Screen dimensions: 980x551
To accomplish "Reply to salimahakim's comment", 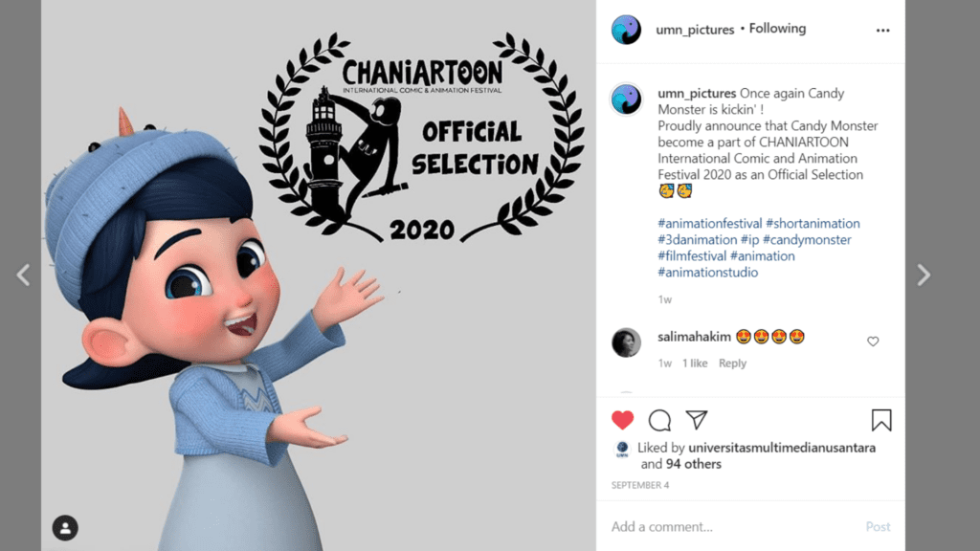I will pyautogui.click(x=732, y=363).
